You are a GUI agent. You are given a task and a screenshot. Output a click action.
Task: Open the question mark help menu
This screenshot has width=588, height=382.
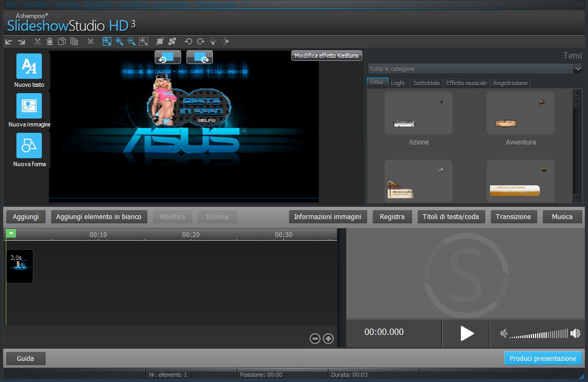(x=246, y=4)
